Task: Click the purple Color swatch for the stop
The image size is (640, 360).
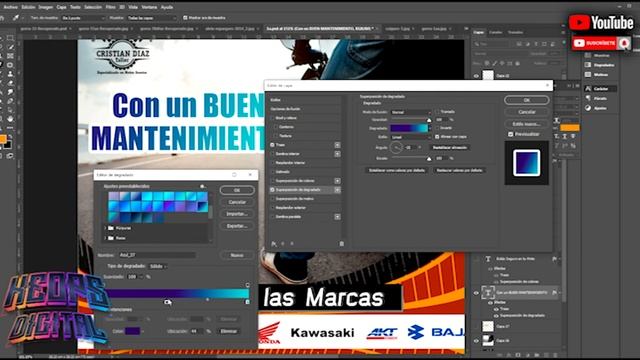Action: tap(132, 331)
